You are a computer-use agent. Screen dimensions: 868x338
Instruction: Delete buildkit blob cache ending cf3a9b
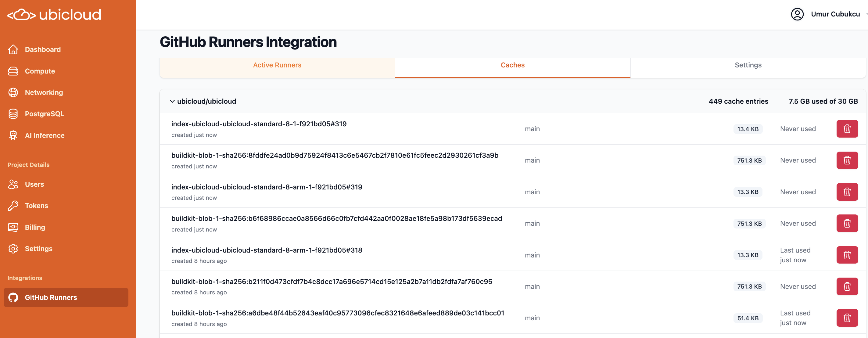847,160
